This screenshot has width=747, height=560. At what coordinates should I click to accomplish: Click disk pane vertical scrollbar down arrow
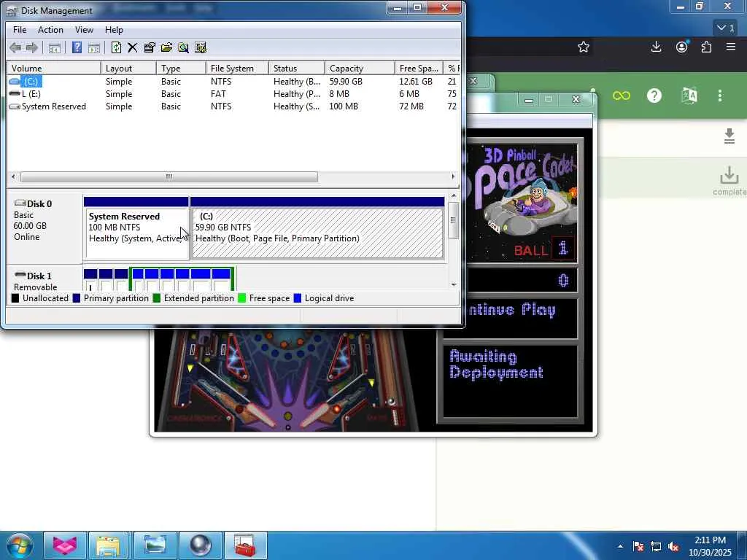tap(454, 284)
